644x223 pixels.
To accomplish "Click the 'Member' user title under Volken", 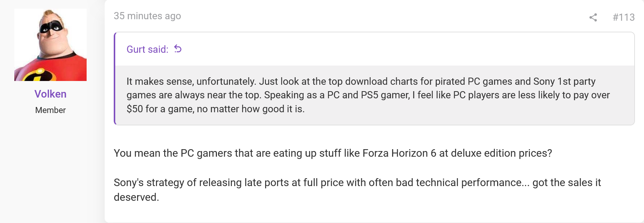I will tap(50, 110).
